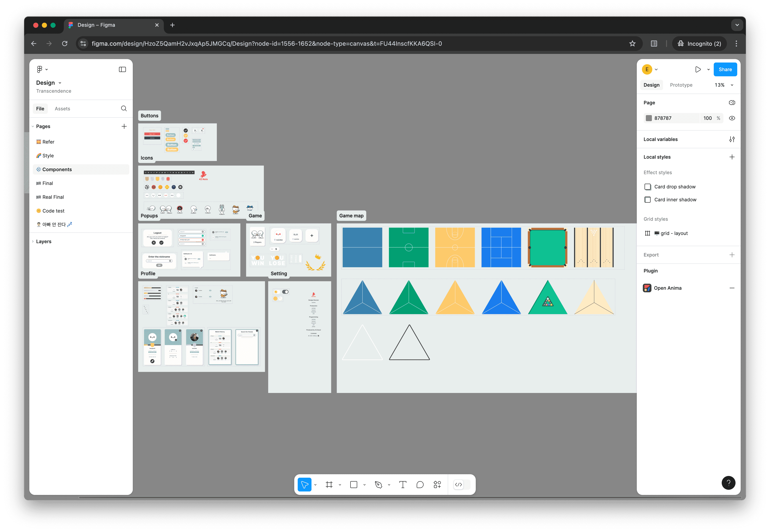770x532 pixels.
Task: Add a new page with the plus icon
Action: [124, 126]
